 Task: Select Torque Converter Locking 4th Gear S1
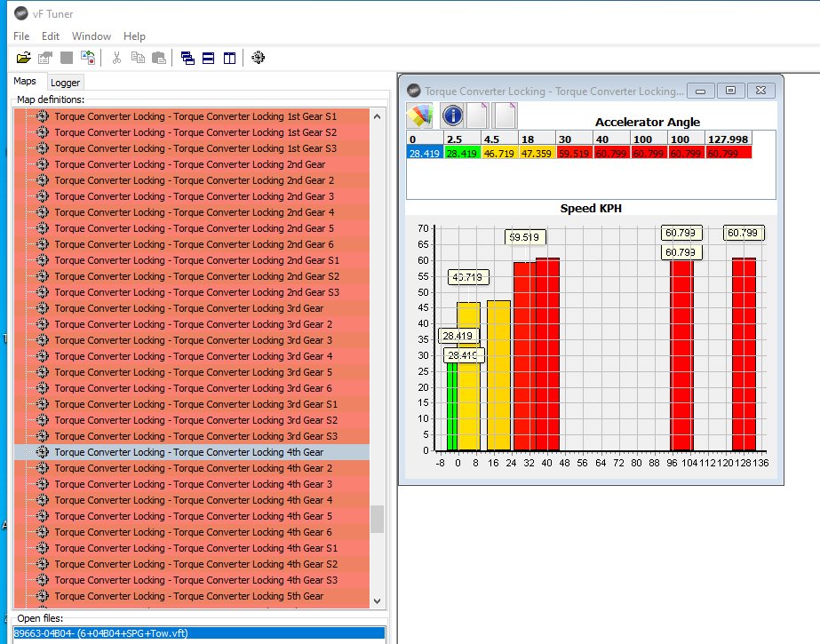(x=196, y=548)
